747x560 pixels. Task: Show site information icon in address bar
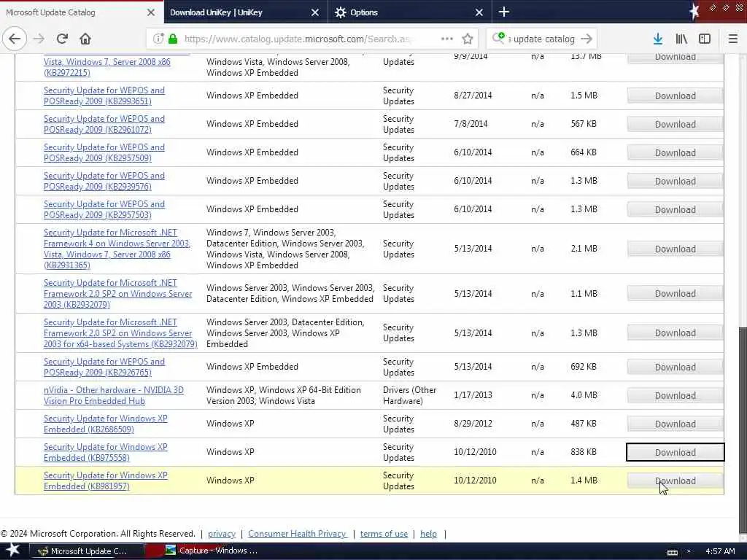pos(158,39)
